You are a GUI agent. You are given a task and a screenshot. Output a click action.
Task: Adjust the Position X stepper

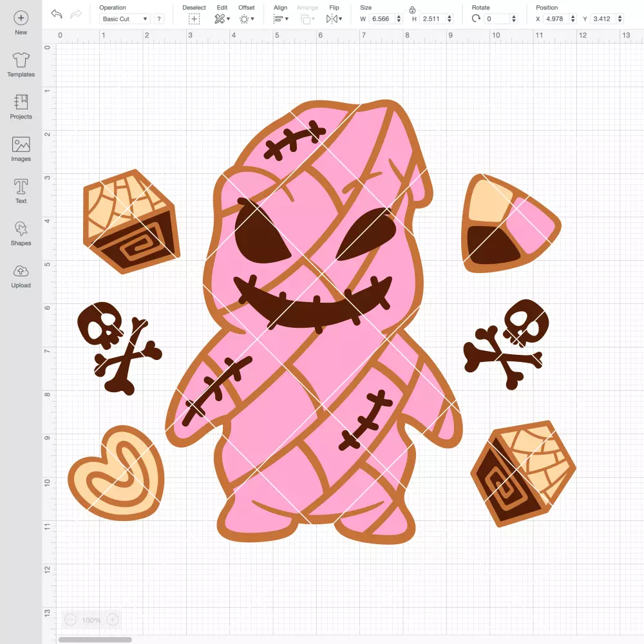(573, 19)
